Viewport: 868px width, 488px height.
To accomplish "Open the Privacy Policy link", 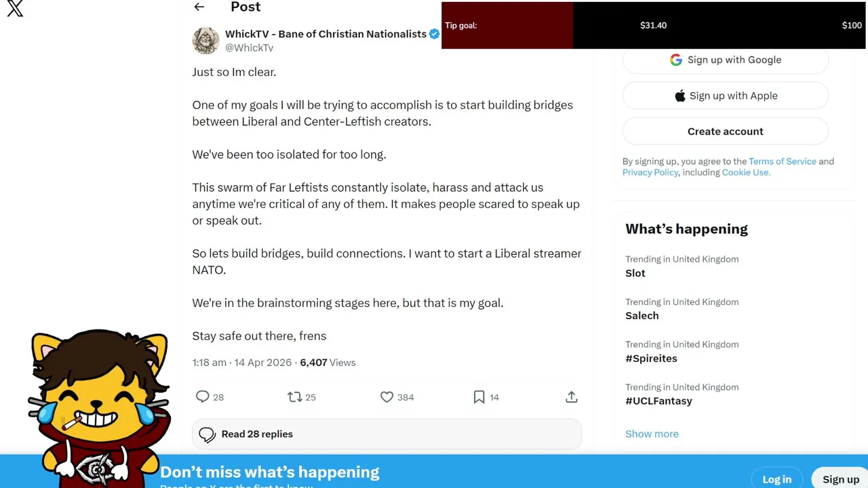I will (650, 172).
